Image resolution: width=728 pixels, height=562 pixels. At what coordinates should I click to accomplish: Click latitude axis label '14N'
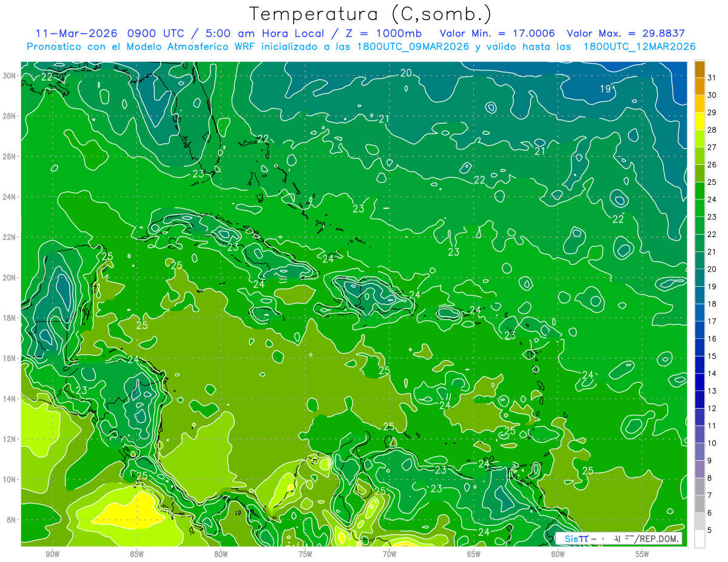pyautogui.click(x=10, y=399)
